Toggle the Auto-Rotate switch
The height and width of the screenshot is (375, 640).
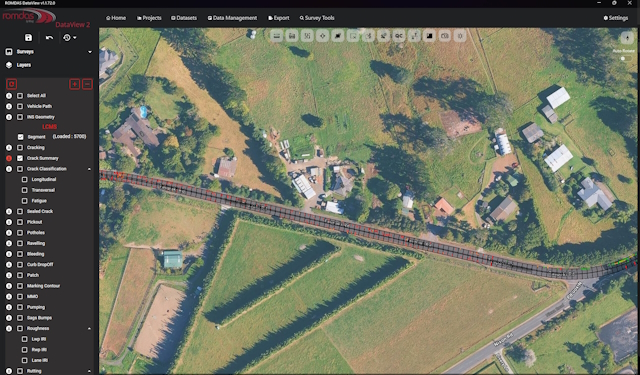point(624,58)
